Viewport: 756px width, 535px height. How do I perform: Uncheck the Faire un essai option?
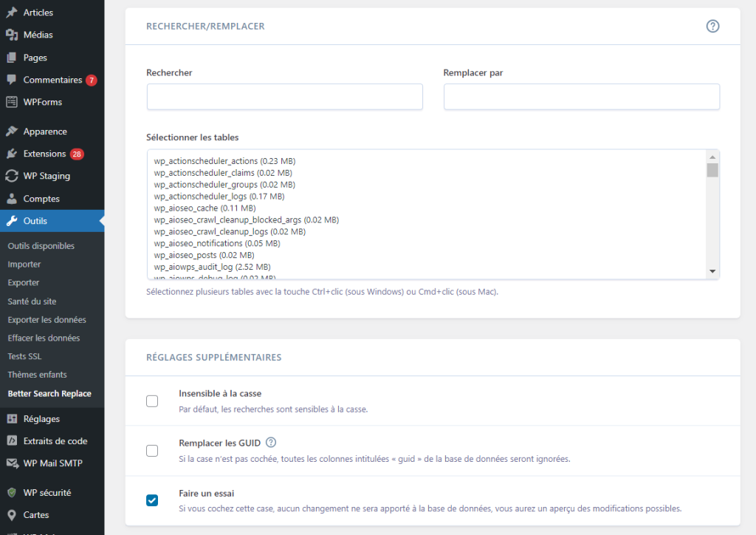[152, 500]
